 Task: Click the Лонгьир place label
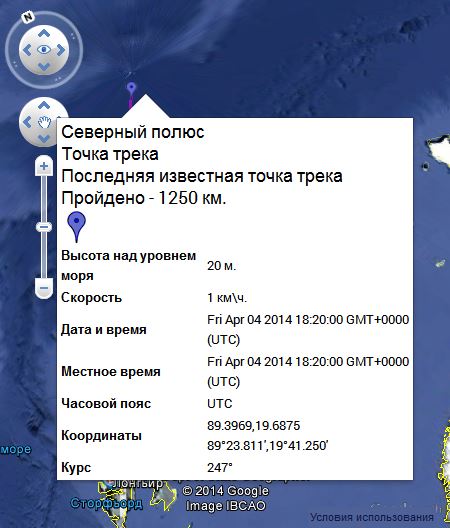click(137, 484)
